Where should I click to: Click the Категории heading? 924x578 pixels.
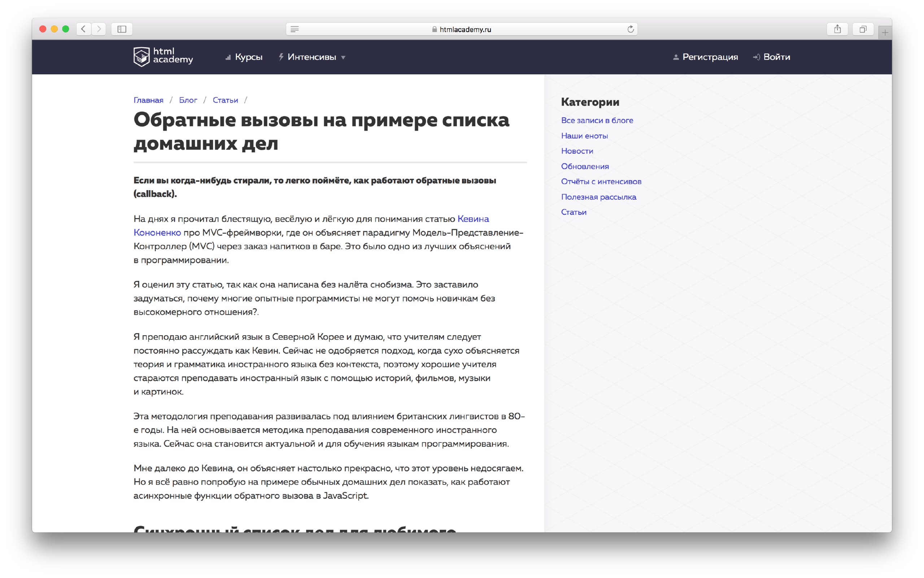(x=590, y=102)
